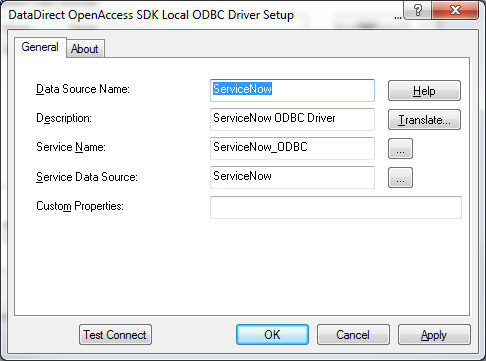Image resolution: width=486 pixels, height=361 pixels.
Task: Click the title bar question mark help icon
Action: pos(417,10)
